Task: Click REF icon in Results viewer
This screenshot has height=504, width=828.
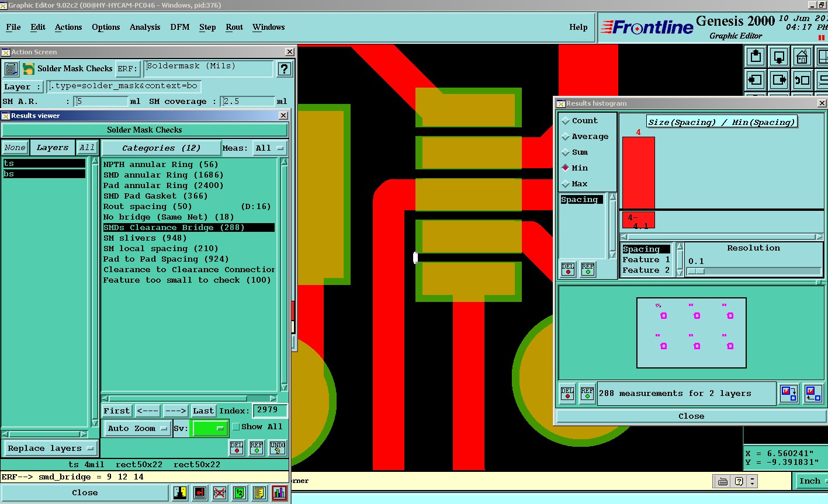Action: (x=257, y=448)
